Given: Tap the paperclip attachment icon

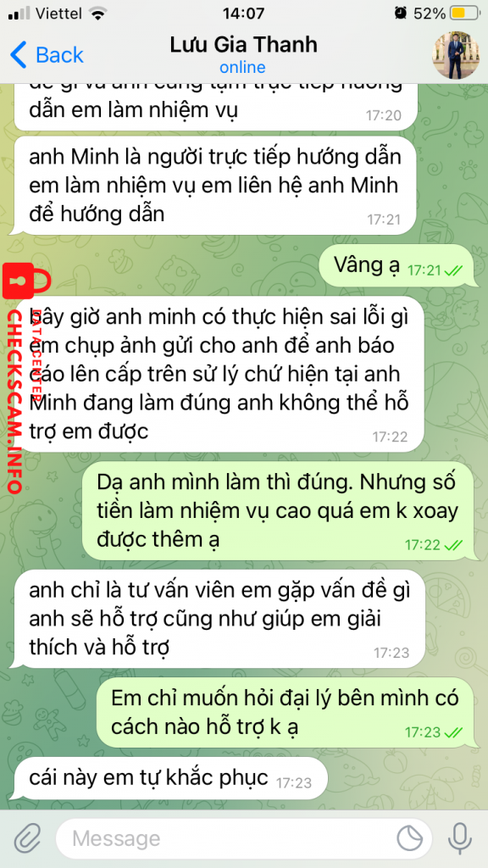Looking at the screenshot, I should 27,838.
